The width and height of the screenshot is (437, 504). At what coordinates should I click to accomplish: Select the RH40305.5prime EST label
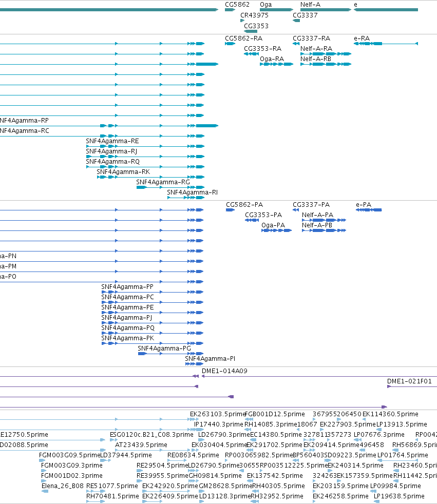tap(278, 487)
